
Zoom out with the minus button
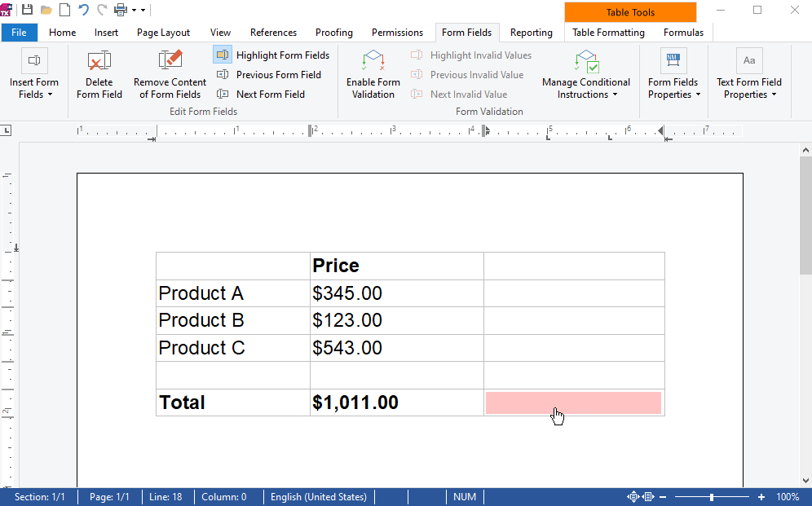663,497
